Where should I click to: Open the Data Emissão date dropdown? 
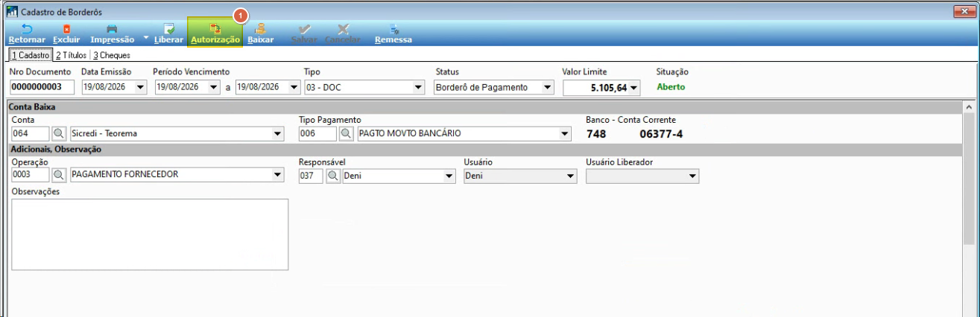(x=140, y=87)
